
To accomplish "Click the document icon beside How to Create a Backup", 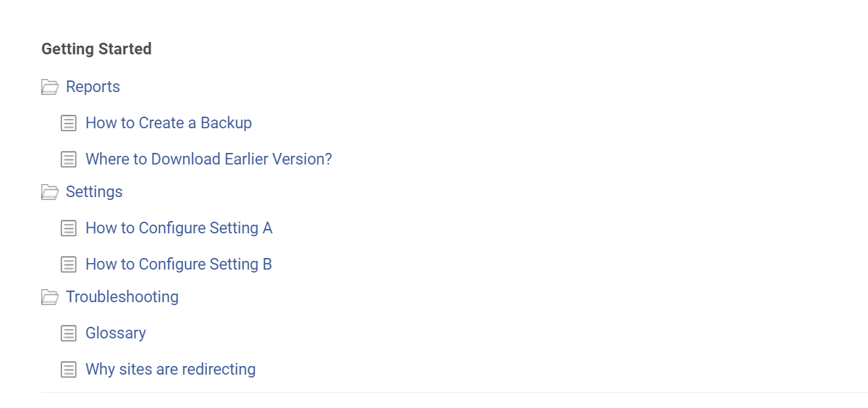I will [69, 123].
